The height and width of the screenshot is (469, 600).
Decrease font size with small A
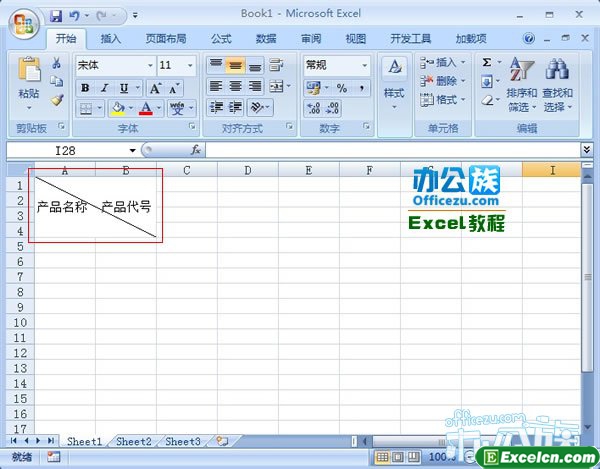(174, 88)
